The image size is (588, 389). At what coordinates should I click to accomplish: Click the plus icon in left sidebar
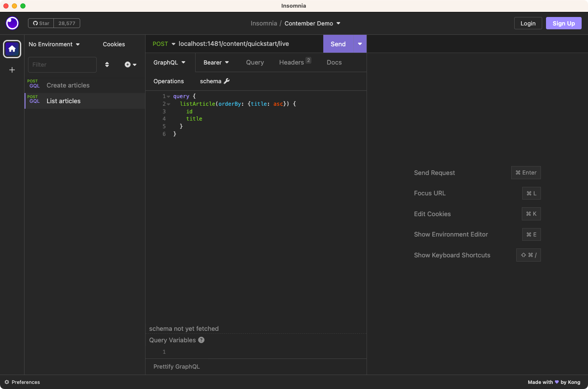[12, 70]
